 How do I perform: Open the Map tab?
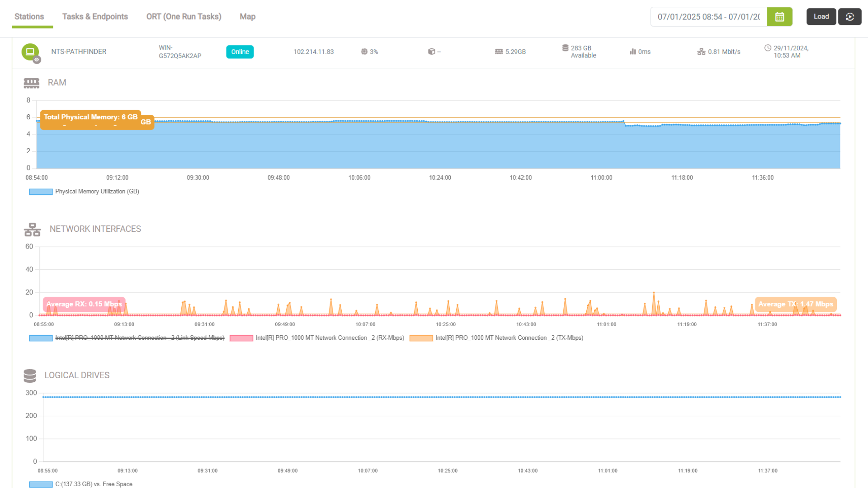[x=247, y=16]
